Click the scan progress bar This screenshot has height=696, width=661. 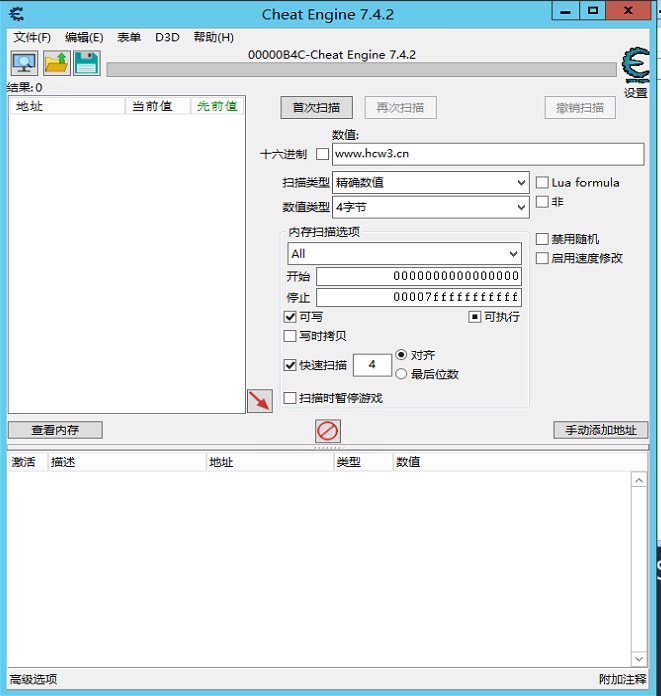point(361,69)
